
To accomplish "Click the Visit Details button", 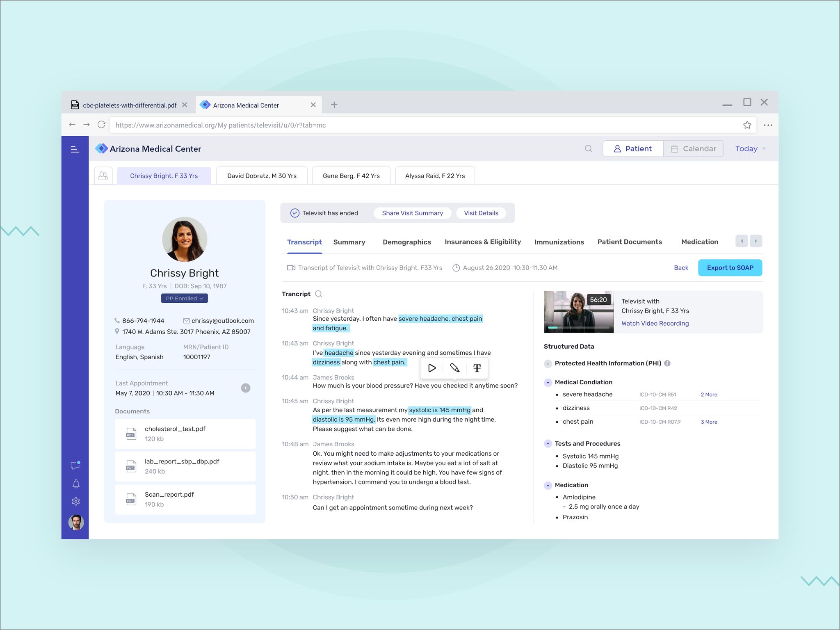I will tap(481, 213).
